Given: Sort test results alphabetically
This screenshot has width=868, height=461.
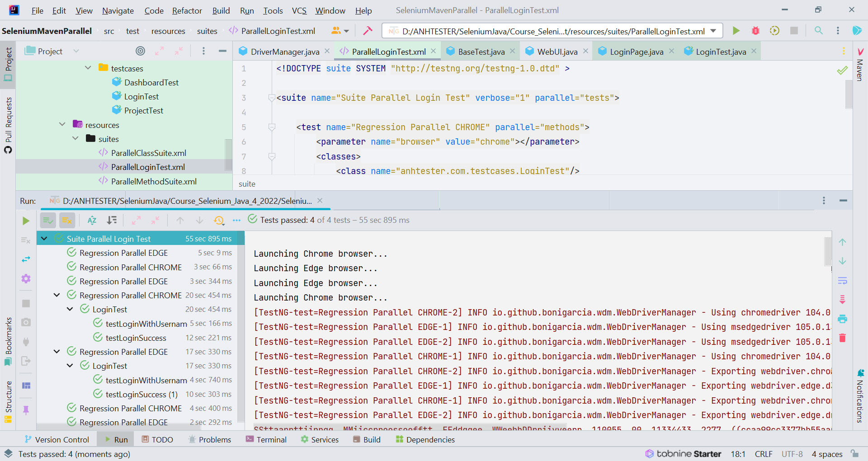Looking at the screenshot, I should tap(92, 221).
